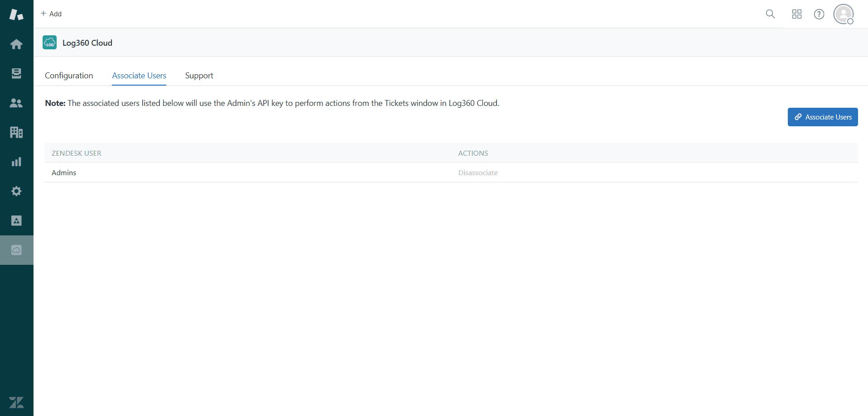Select the Log360 Cloud app sidebar icon
Screen dimensions: 868x416
(16, 250)
